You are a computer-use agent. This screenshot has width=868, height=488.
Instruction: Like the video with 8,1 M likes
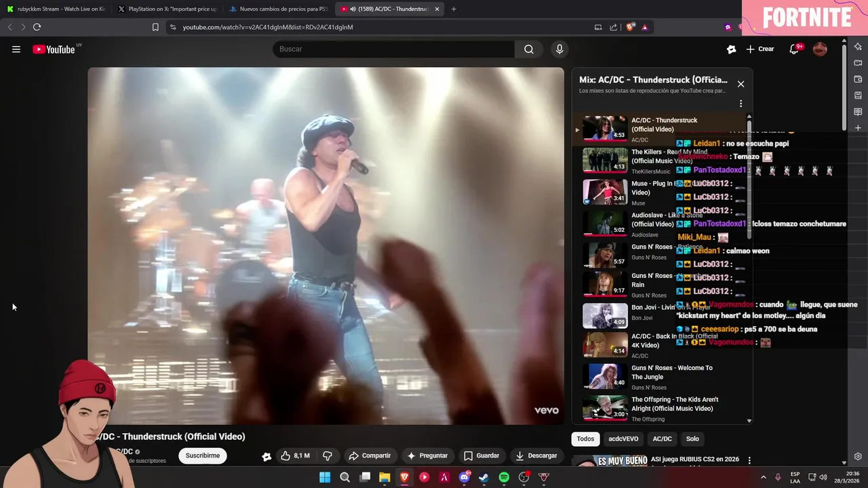296,455
